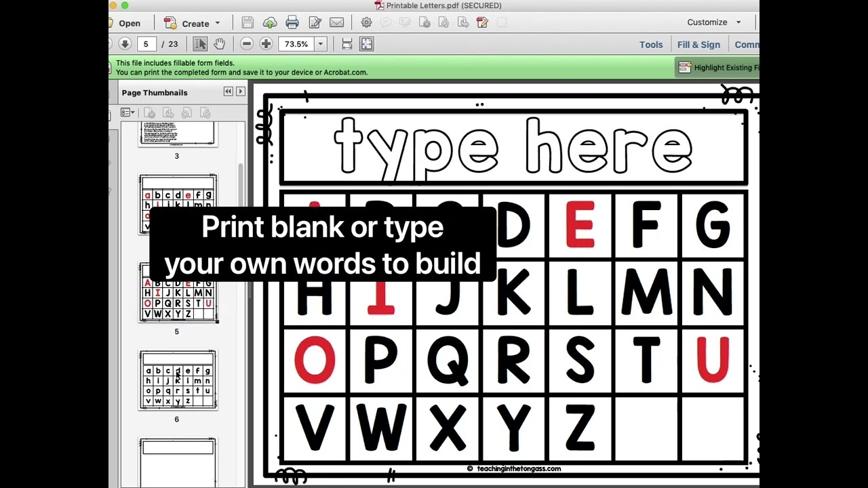Image resolution: width=868 pixels, height=488 pixels.
Task: Open the zoom percentage dropdown
Action: pyautogui.click(x=320, y=44)
